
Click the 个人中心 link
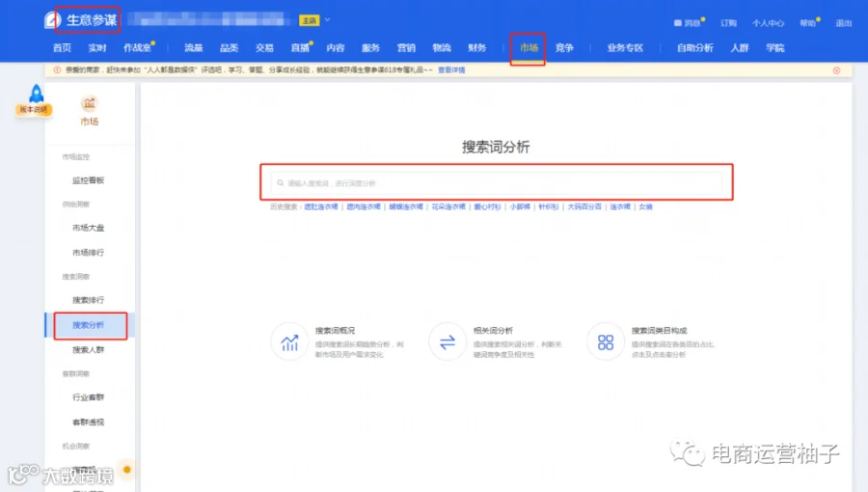coord(768,23)
